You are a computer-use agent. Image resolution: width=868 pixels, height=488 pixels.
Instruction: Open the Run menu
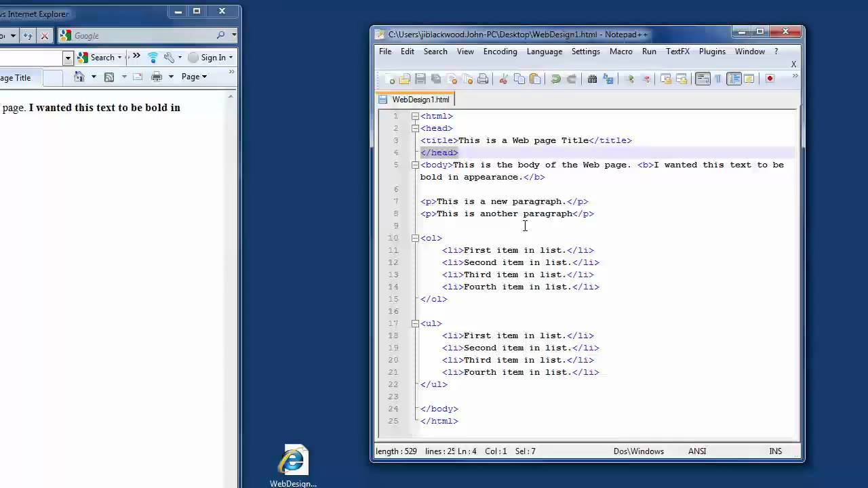coord(649,52)
